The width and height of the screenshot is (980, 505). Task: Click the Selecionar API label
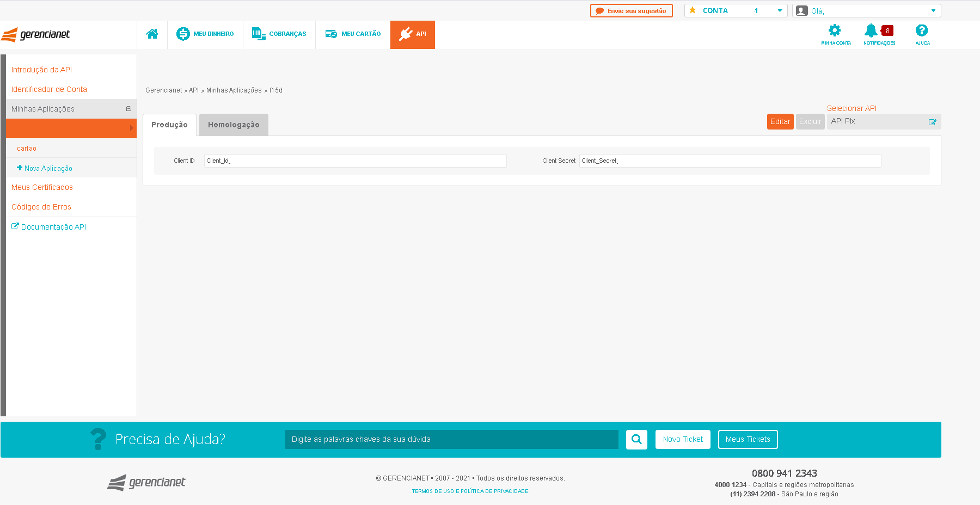(852, 108)
